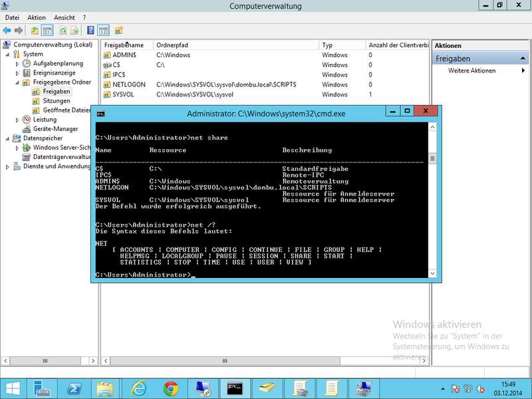This screenshot has width=532, height=399.
Task: Click the new share wizard toolbar icon
Action: [x=119, y=30]
